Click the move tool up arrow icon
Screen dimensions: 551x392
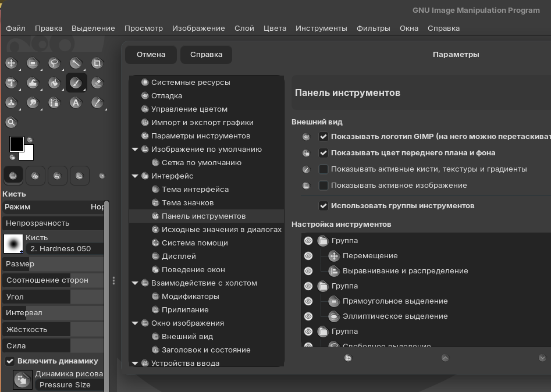(445, 358)
